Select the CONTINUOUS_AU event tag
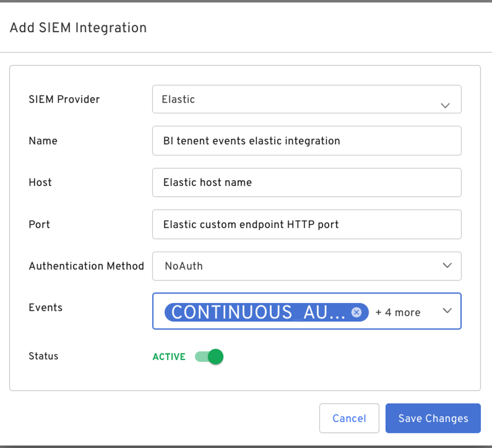Image resolution: width=492 pixels, height=448 pixels. [x=258, y=312]
